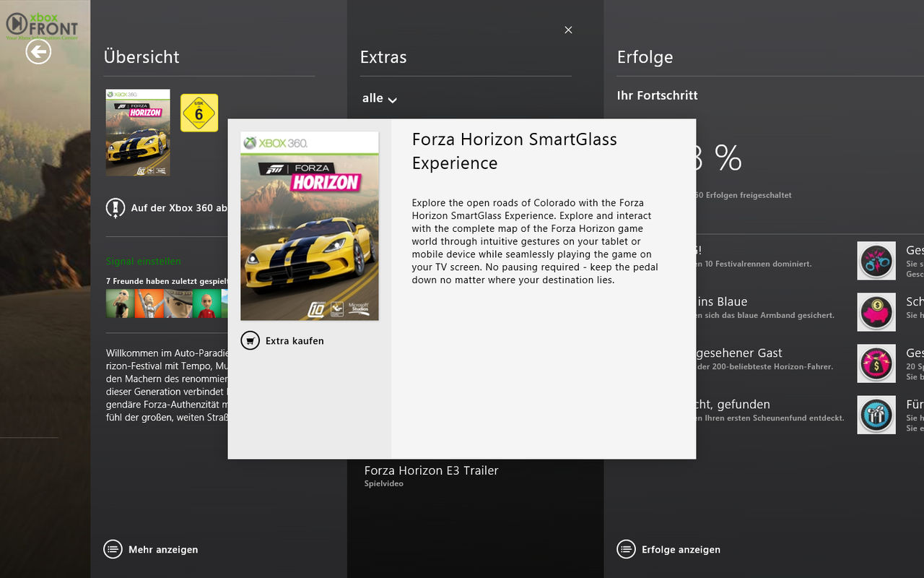Open the Erfolge section header

click(645, 57)
